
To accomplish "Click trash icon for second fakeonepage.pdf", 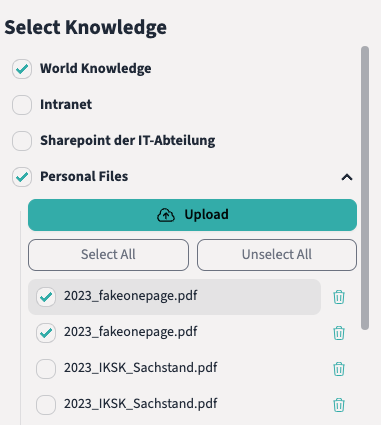I will (339, 333).
